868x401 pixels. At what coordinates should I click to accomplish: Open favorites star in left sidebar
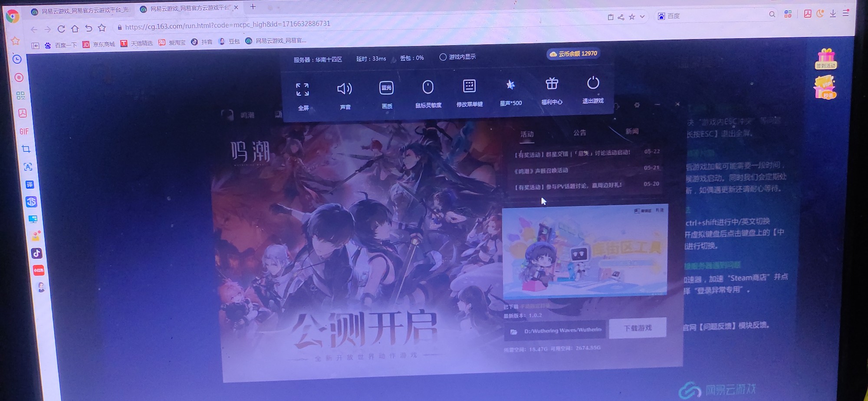point(16,41)
